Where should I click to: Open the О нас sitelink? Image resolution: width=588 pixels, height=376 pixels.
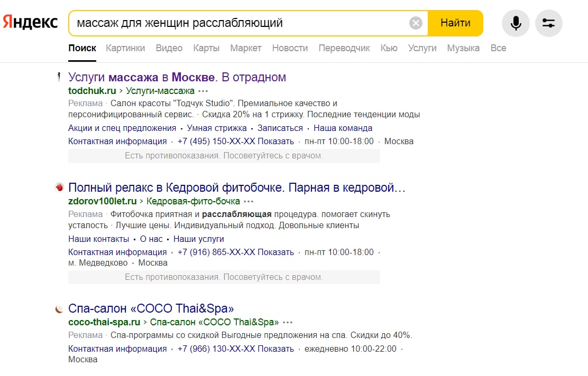coord(151,239)
